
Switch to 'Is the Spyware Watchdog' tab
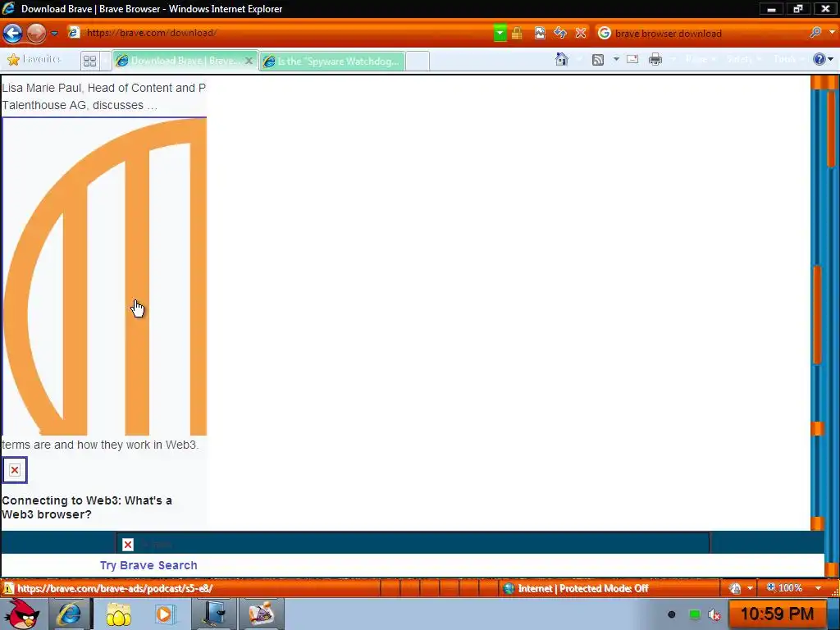[x=333, y=62]
